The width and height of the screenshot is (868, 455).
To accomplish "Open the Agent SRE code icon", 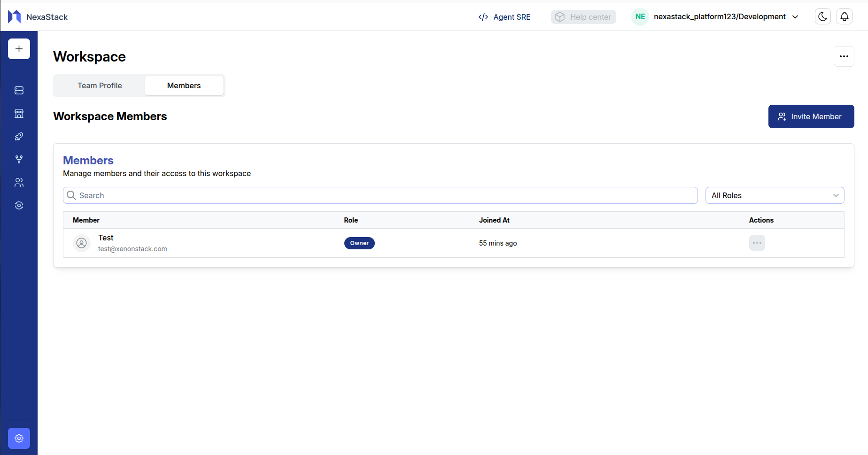I will point(483,16).
